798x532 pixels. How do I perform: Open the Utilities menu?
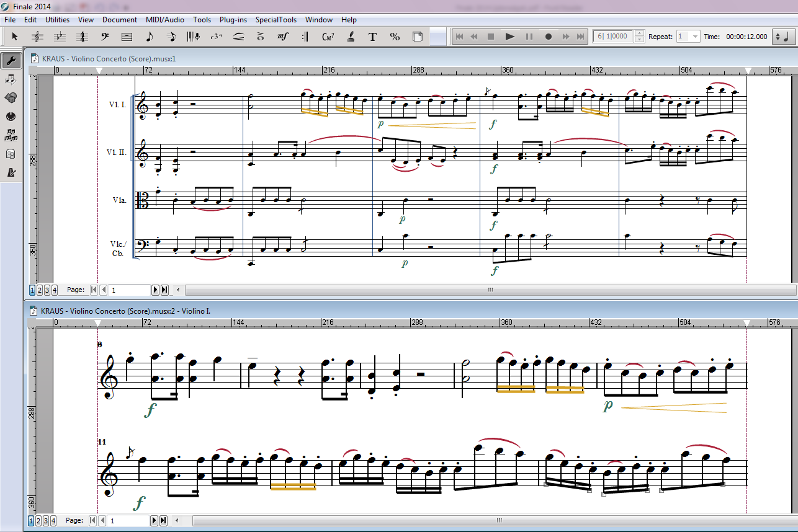(x=58, y=20)
